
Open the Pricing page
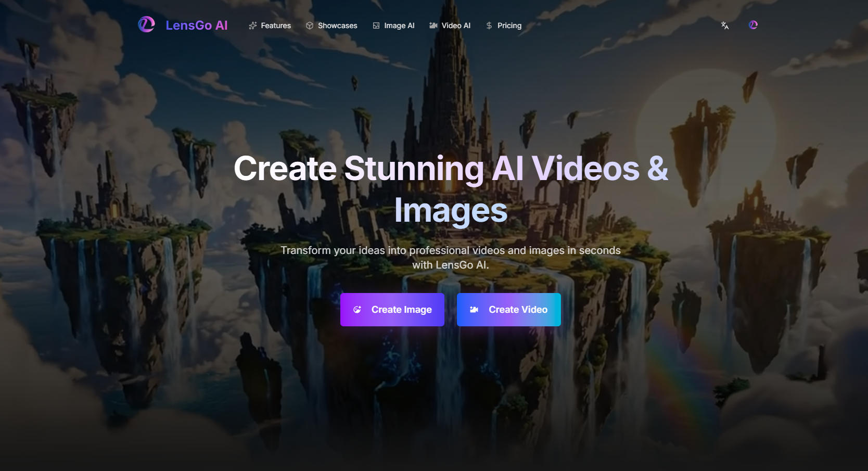tap(509, 25)
